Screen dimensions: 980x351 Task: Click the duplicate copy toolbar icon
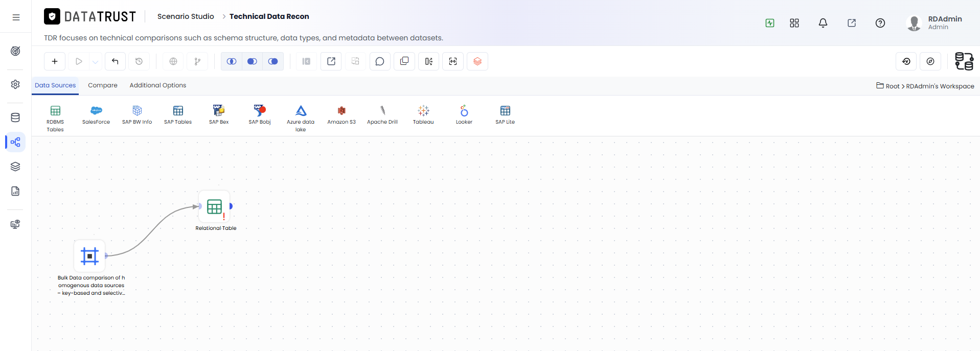click(404, 61)
